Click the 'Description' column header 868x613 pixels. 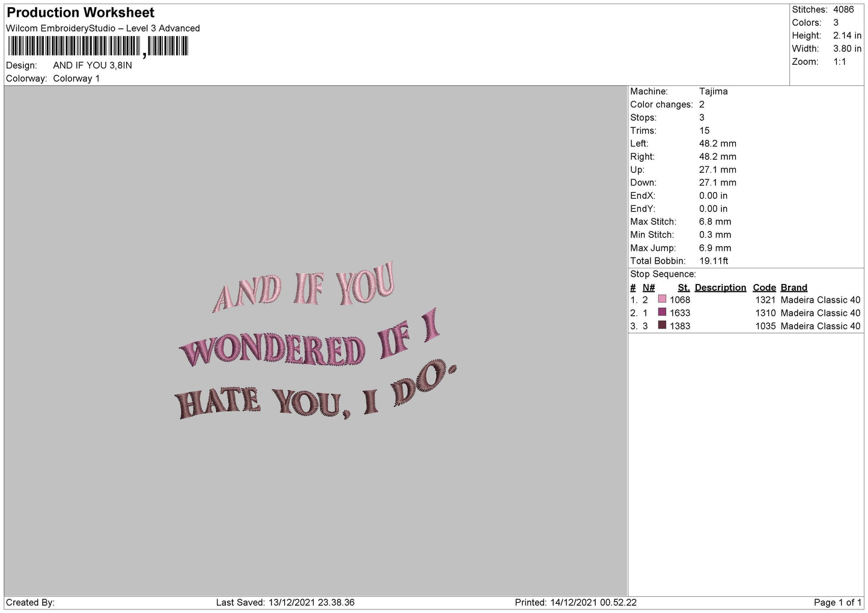tap(720, 288)
